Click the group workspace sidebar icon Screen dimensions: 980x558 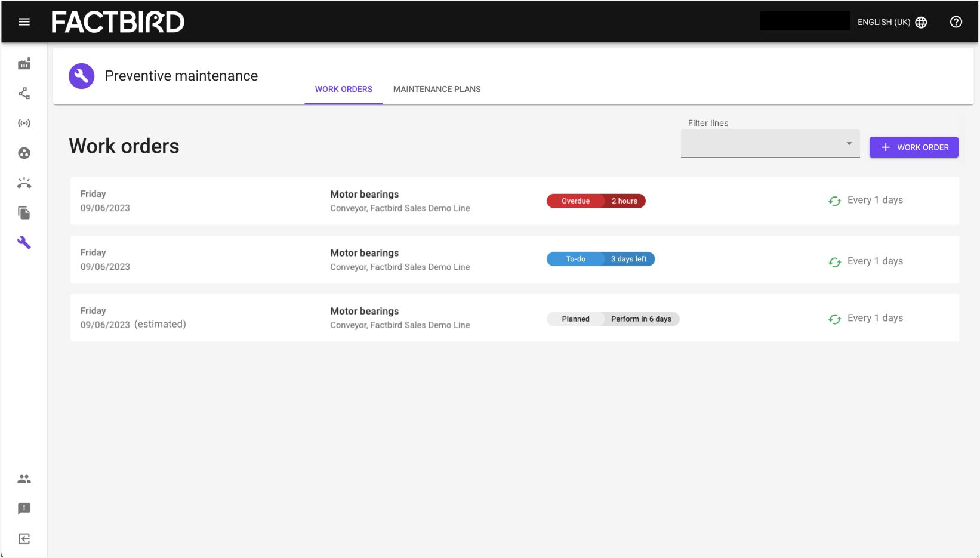pyautogui.click(x=24, y=153)
